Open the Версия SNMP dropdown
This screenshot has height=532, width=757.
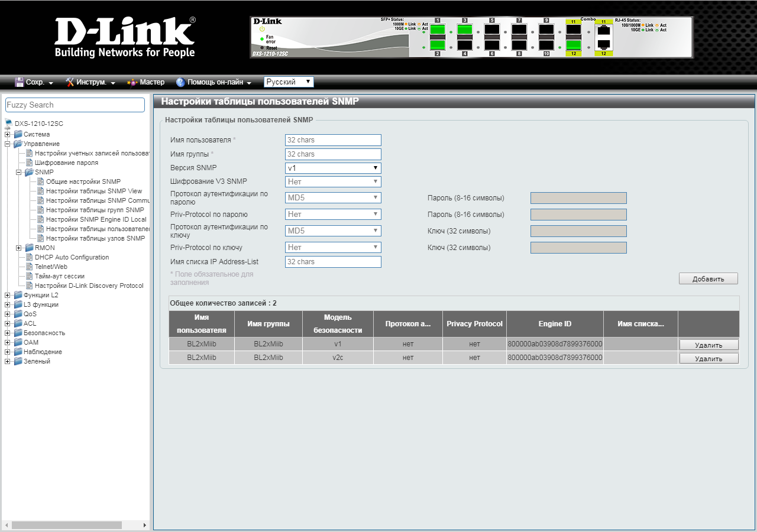tap(333, 168)
